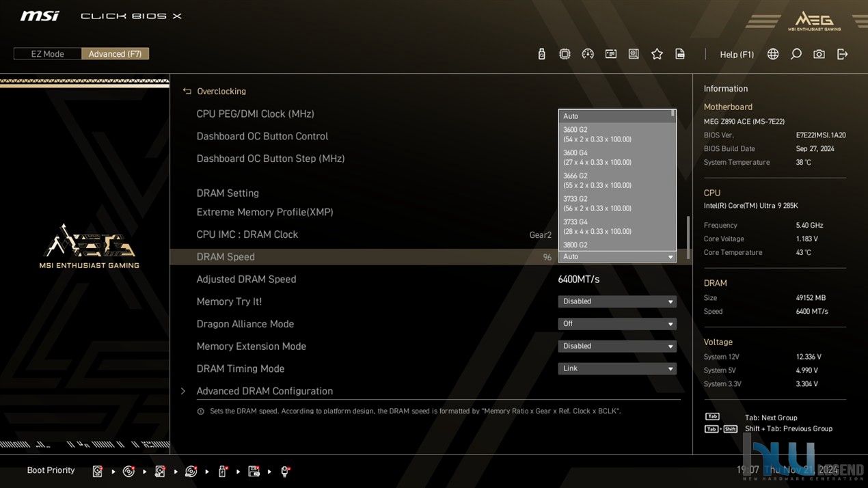Select the CPU PEG/DMI Clock (MHz) setting
The height and width of the screenshot is (488, 868).
point(256,114)
